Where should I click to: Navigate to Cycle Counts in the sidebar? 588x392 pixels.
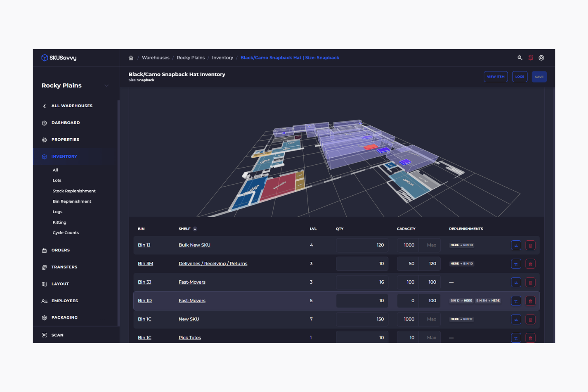coord(66,233)
